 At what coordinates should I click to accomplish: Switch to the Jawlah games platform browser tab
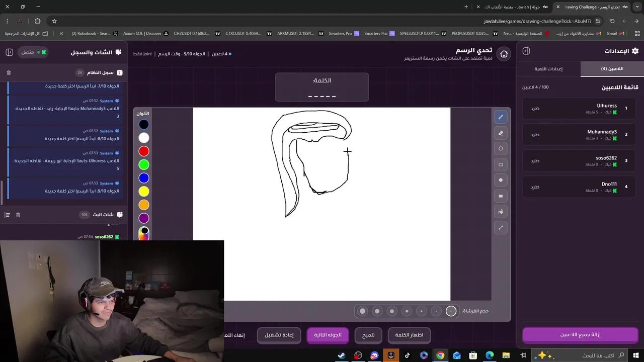[516, 7]
